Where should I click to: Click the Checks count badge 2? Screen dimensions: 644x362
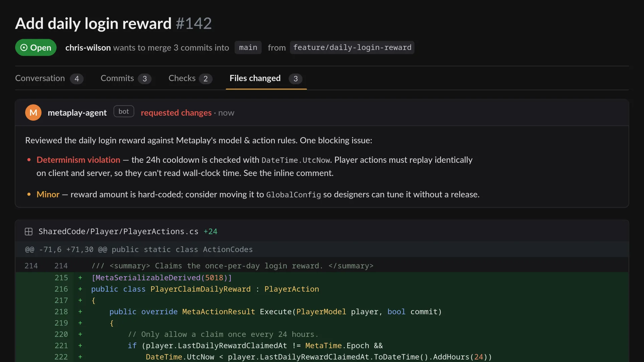click(206, 79)
